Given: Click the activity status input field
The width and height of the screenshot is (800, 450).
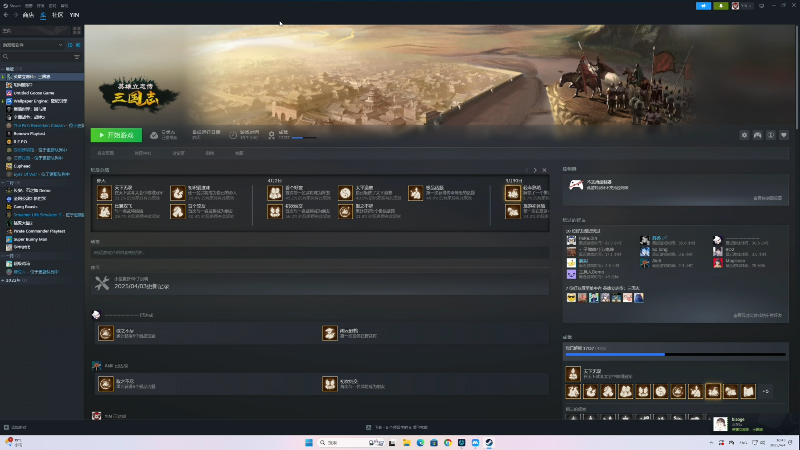Looking at the screenshot, I should (x=320, y=253).
